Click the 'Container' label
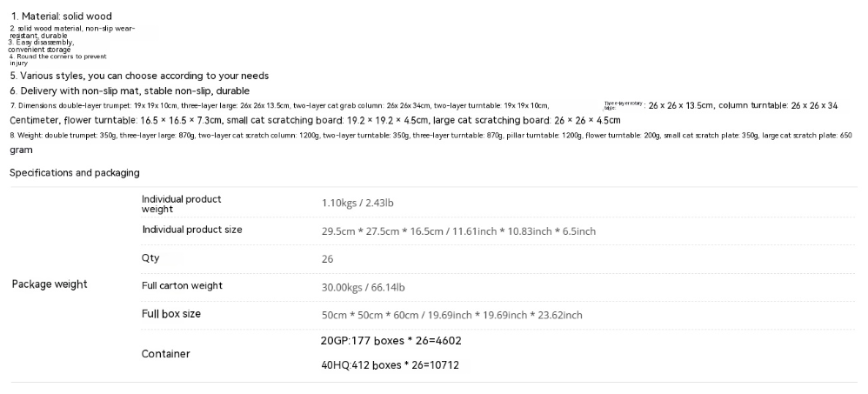Viewport: 868px width, 394px height. [165, 354]
